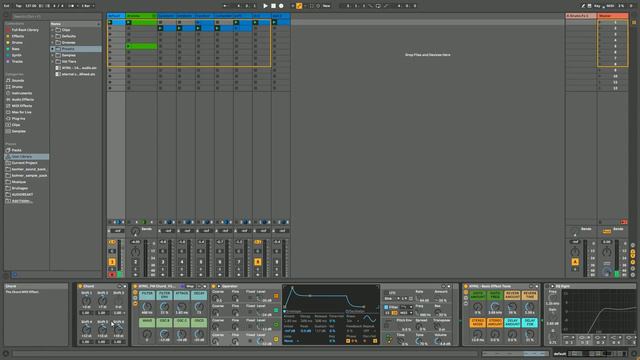
Task: Launch the lower green clip in track 2
Action: coord(129,46)
